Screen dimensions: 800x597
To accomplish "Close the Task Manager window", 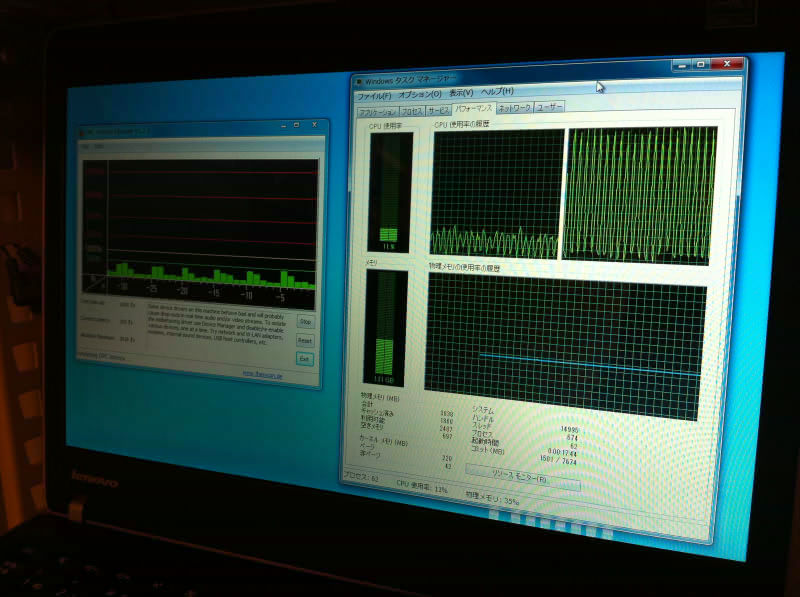I will (728, 63).
